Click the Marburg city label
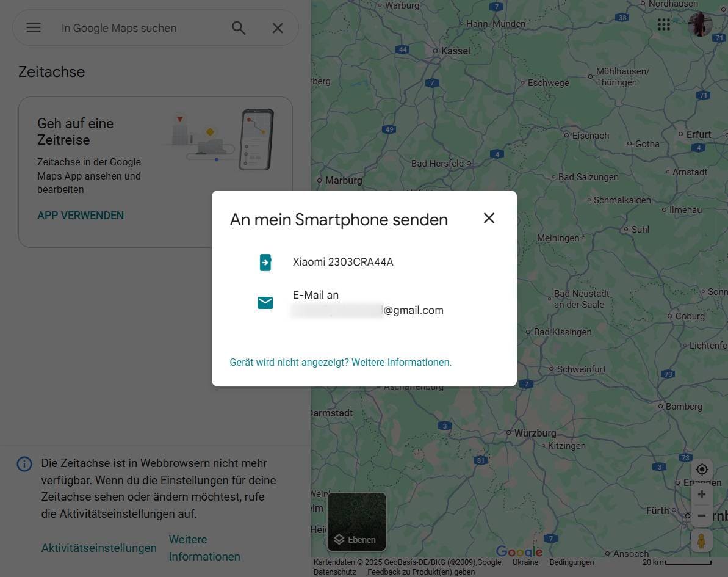728x577 pixels. [344, 180]
